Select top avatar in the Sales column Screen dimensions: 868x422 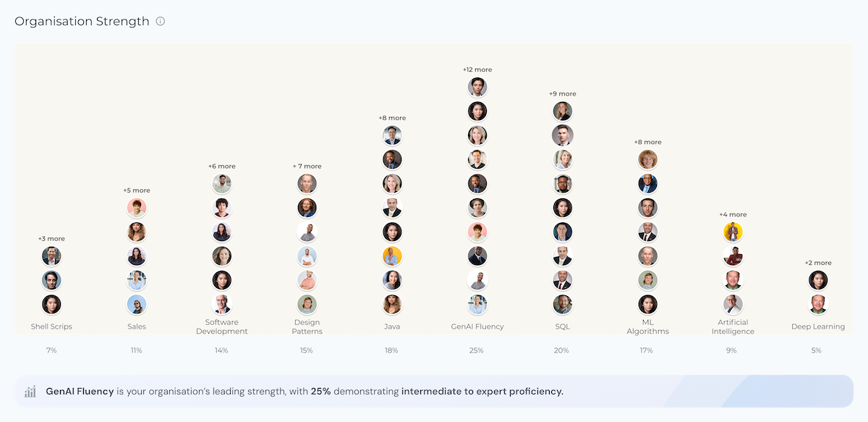click(137, 208)
